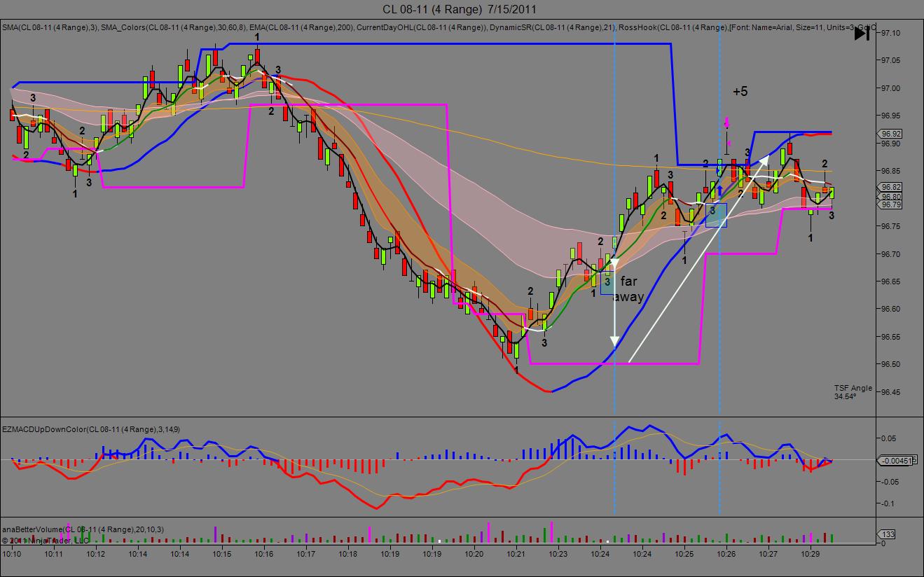Screen dimensions: 924x577
Task: Click the 96.60 price axis label
Action: pyautogui.click(x=892, y=309)
